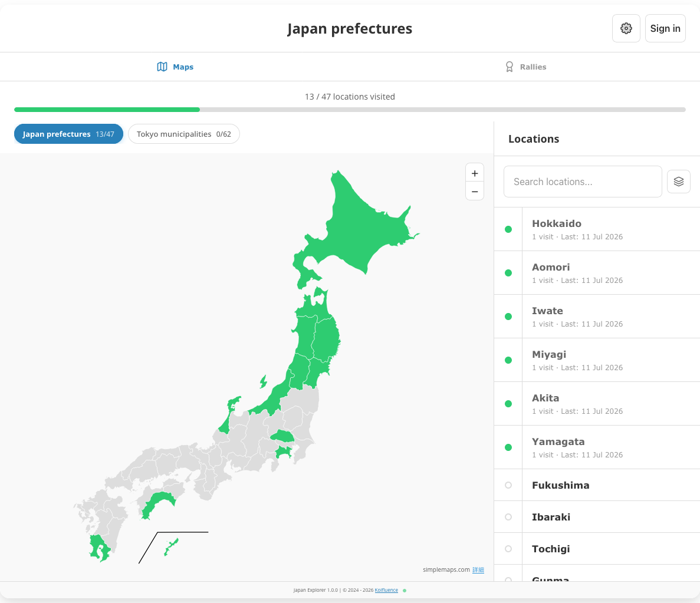Viewport: 700px width, 603px height.
Task: Select the Japan prefectures 13/47 chip
Action: (68, 134)
